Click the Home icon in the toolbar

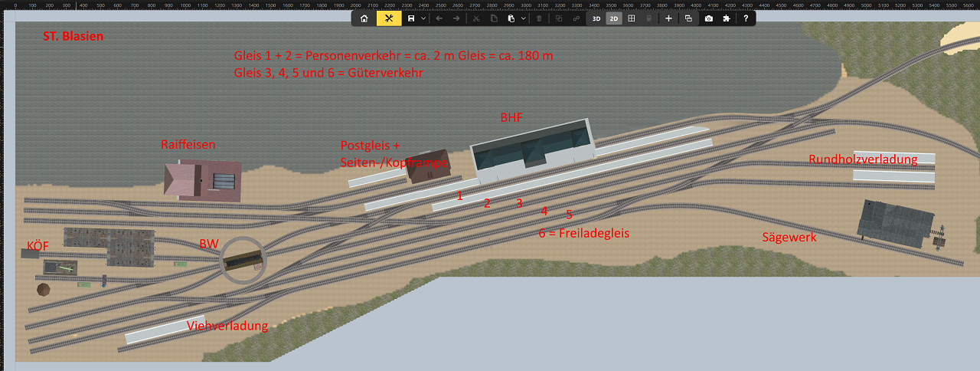364,18
